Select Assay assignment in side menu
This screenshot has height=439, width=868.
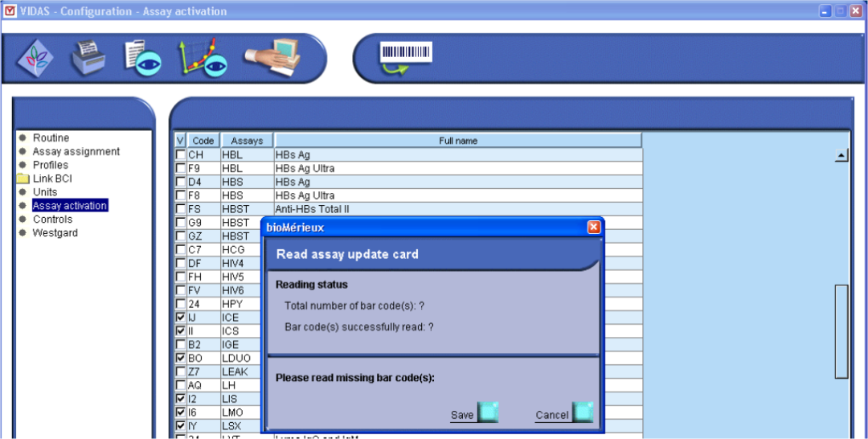pyautogui.click(x=76, y=152)
